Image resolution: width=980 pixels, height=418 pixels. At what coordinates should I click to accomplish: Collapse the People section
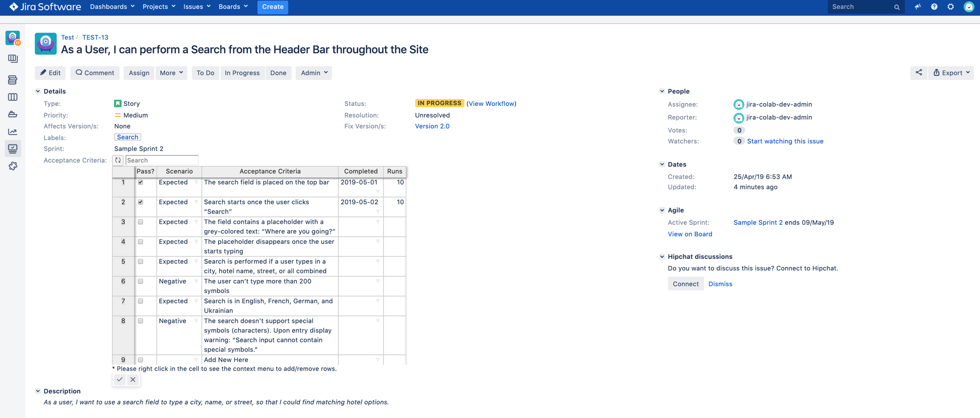[662, 91]
